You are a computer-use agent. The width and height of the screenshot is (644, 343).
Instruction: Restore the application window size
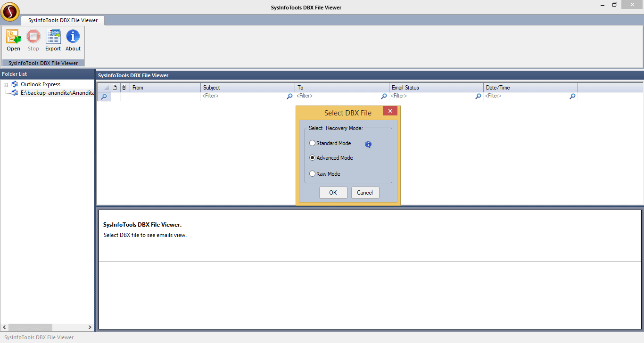(615, 4)
